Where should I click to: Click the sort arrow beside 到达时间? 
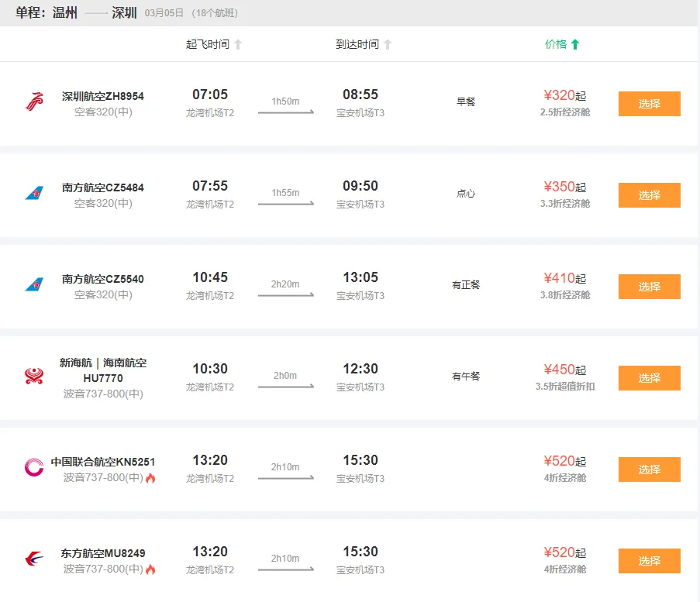pyautogui.click(x=388, y=44)
